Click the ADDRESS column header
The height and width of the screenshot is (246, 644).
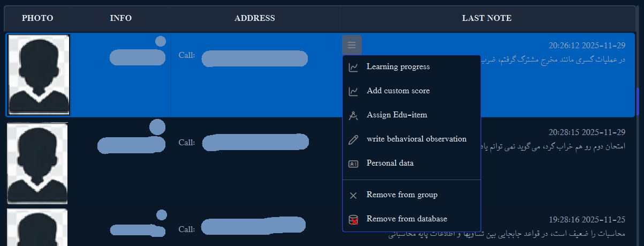coord(254,18)
